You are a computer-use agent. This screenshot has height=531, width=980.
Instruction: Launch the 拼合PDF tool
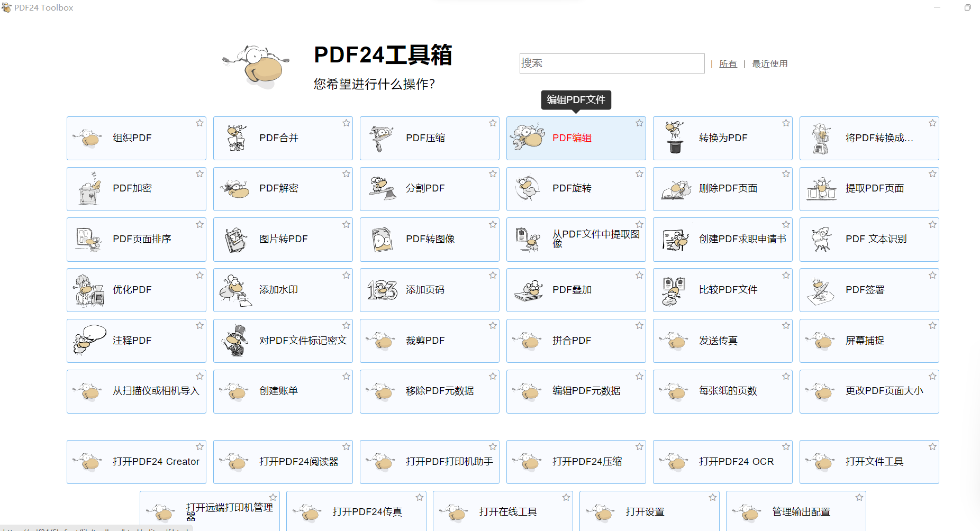coord(576,341)
